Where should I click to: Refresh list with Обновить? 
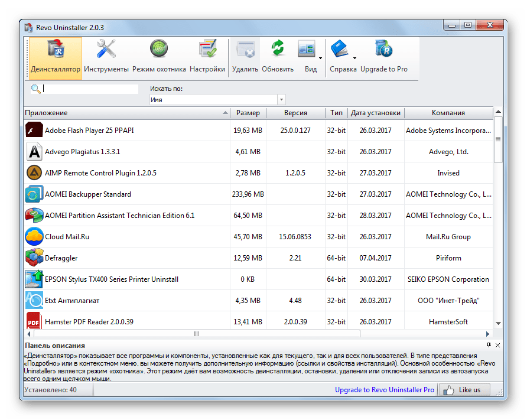point(278,58)
